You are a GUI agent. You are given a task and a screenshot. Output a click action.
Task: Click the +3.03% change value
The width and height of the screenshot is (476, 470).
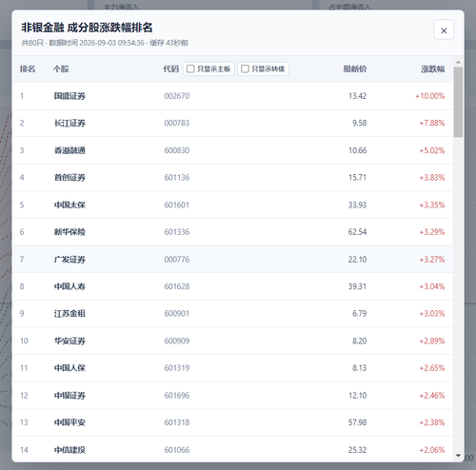[x=432, y=314]
